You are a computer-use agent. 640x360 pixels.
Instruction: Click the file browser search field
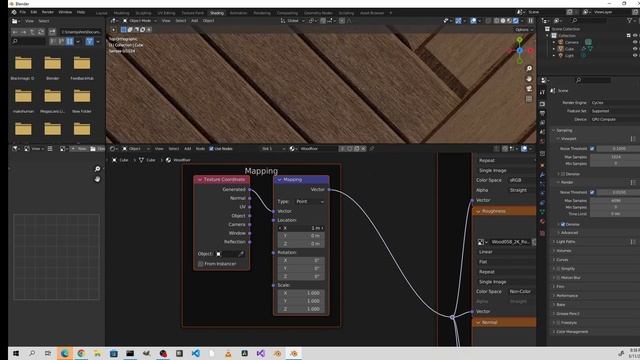(29, 41)
